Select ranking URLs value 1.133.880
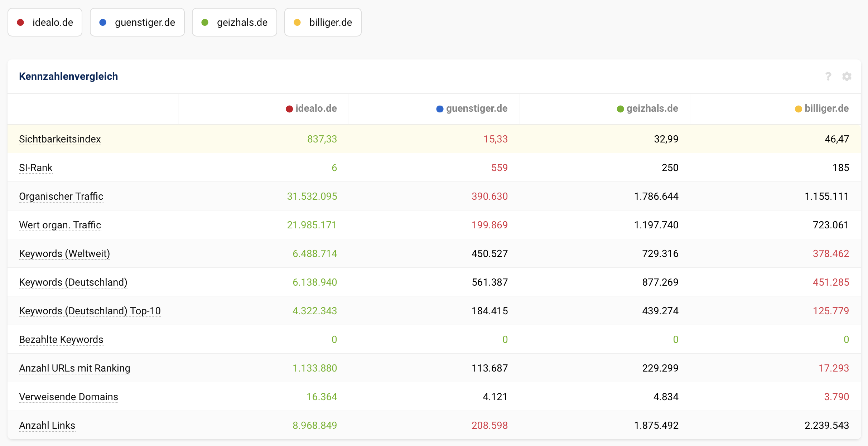 point(315,368)
